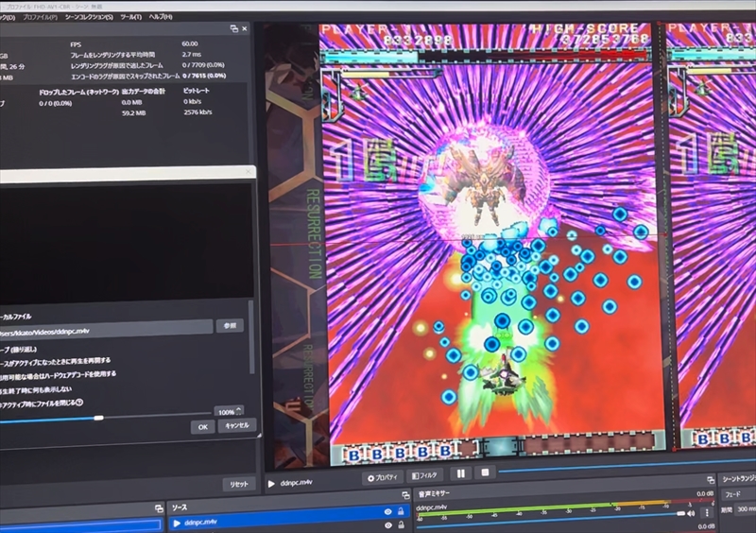The height and width of the screenshot is (533, 756).
Task: Click the 期間 300 ms duration field
Action: coord(746,509)
